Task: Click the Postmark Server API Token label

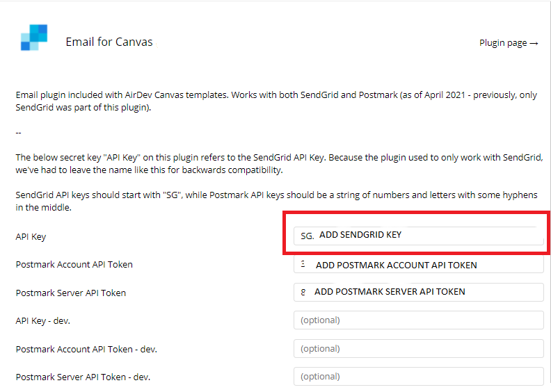Action: pos(71,293)
